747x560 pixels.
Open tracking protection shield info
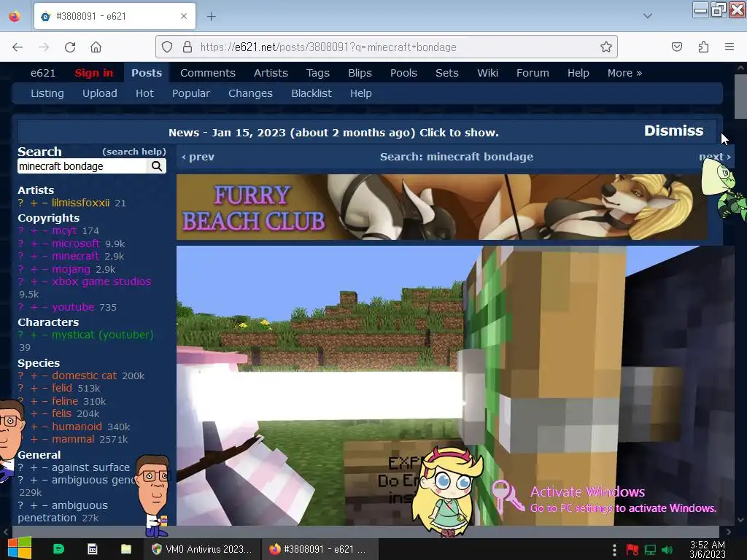point(167,47)
